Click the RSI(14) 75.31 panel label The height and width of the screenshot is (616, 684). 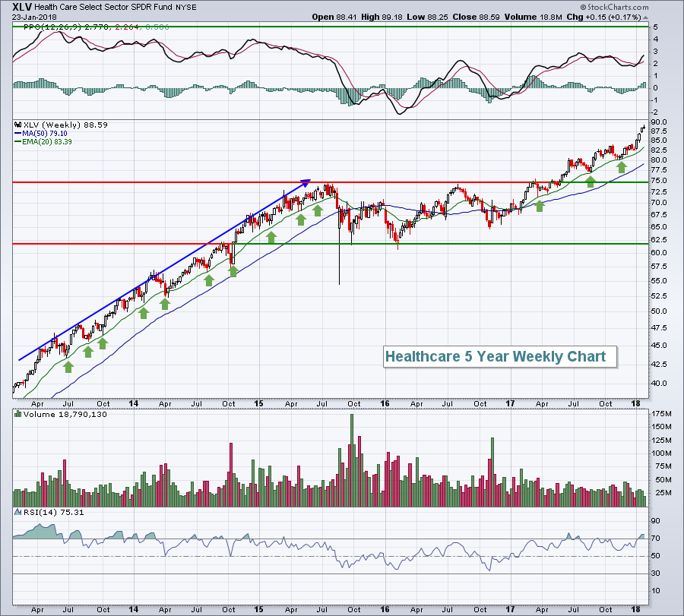[54, 512]
